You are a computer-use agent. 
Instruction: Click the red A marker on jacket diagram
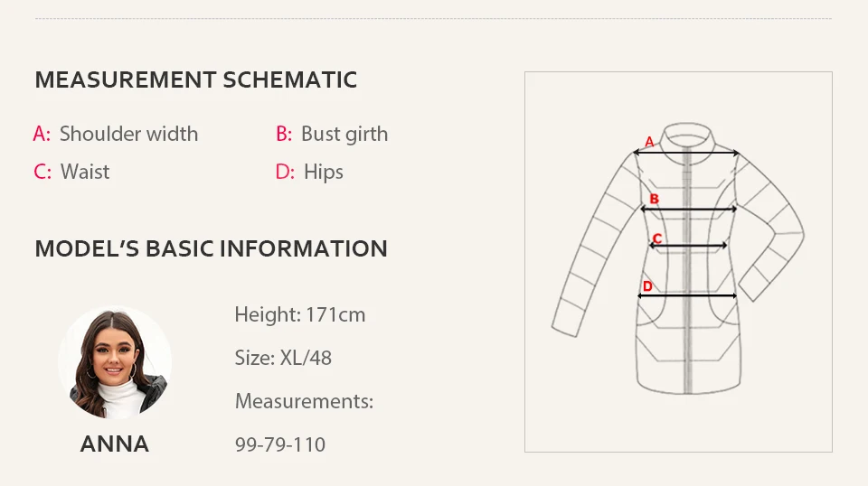(x=650, y=142)
